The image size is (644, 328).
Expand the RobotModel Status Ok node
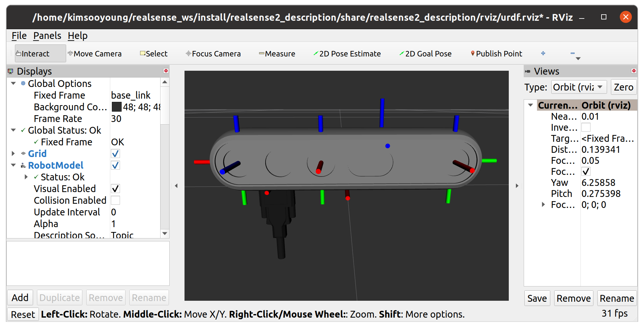[26, 177]
